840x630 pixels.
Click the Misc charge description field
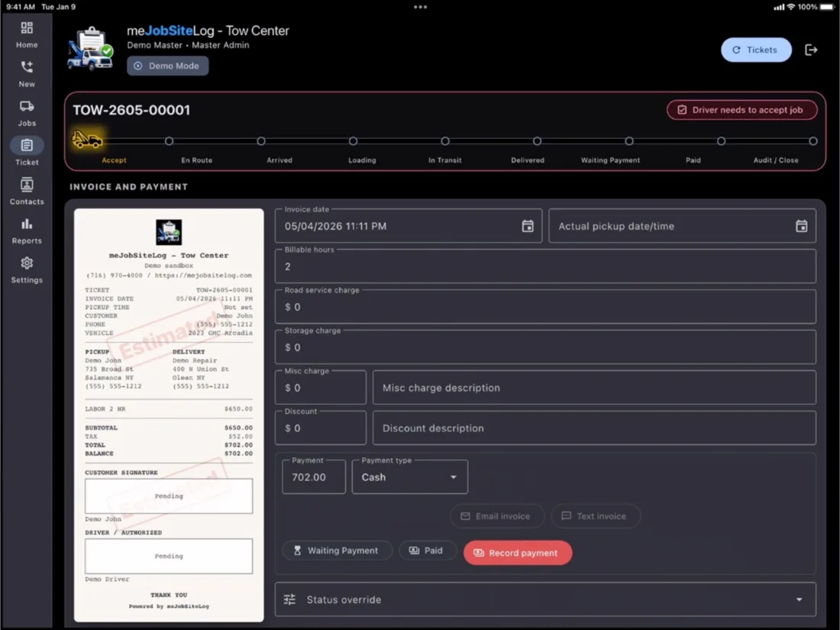tap(594, 387)
